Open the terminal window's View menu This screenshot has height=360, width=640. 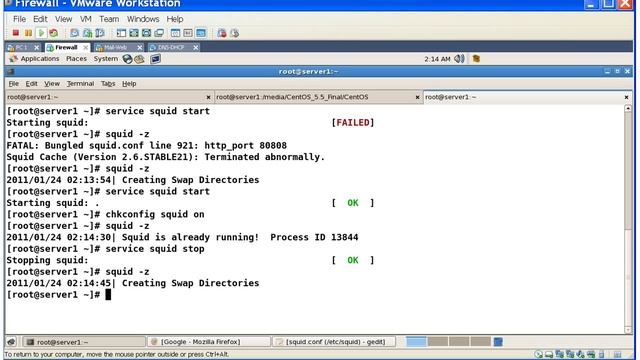pos(52,84)
